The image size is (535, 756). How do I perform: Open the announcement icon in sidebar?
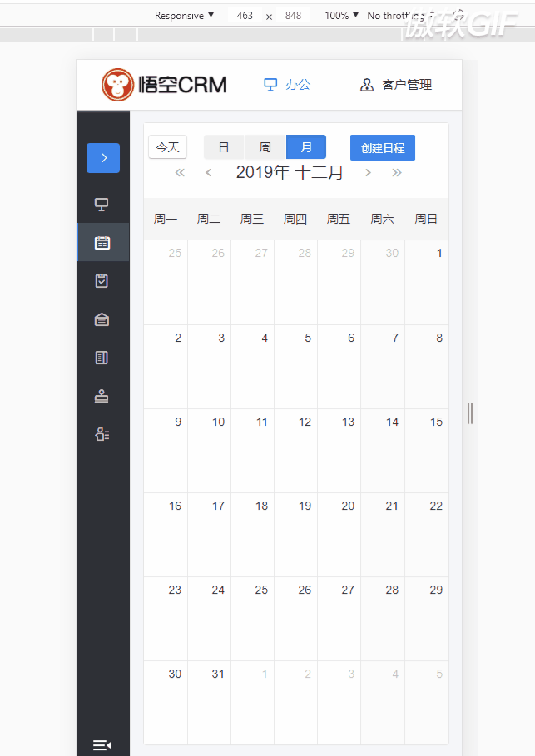(102, 319)
